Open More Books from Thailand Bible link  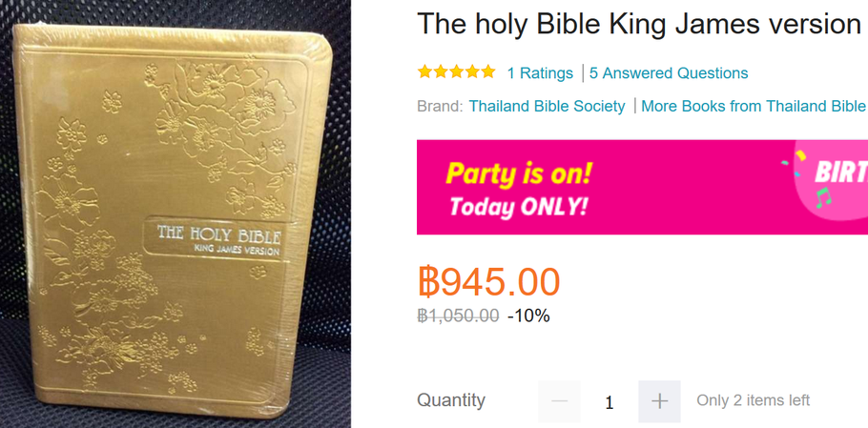click(x=754, y=106)
